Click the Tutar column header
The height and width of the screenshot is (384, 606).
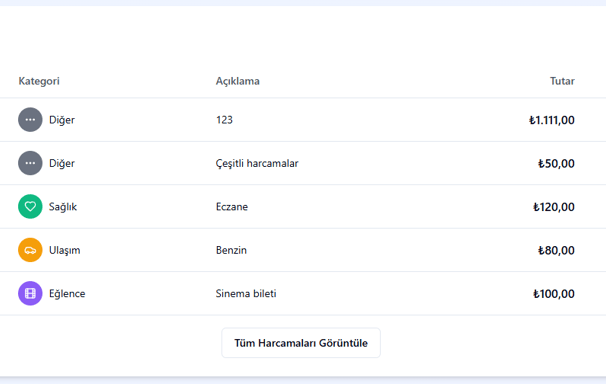562,81
